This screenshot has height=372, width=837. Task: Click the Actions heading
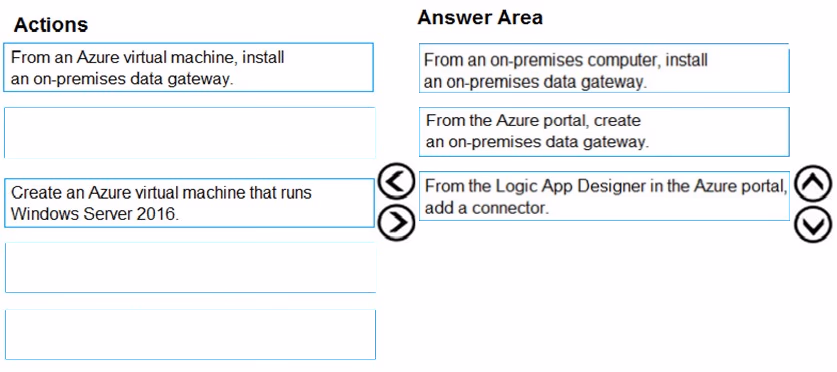coord(51,24)
